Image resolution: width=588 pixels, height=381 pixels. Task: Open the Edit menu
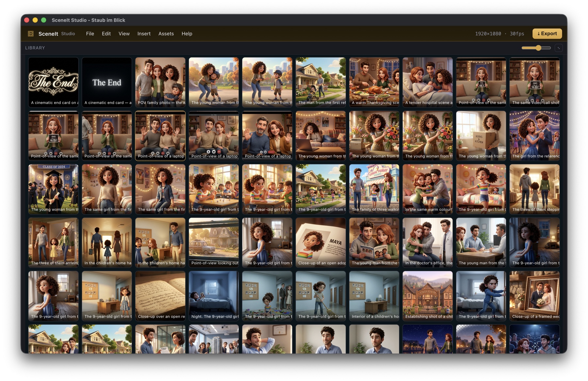pyautogui.click(x=106, y=34)
